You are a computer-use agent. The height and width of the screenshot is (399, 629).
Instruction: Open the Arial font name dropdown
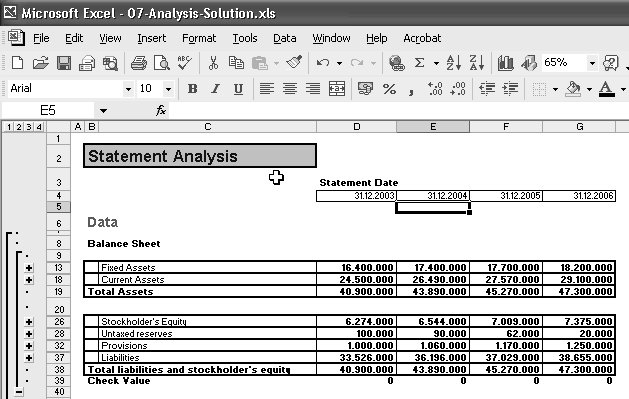tap(128, 89)
